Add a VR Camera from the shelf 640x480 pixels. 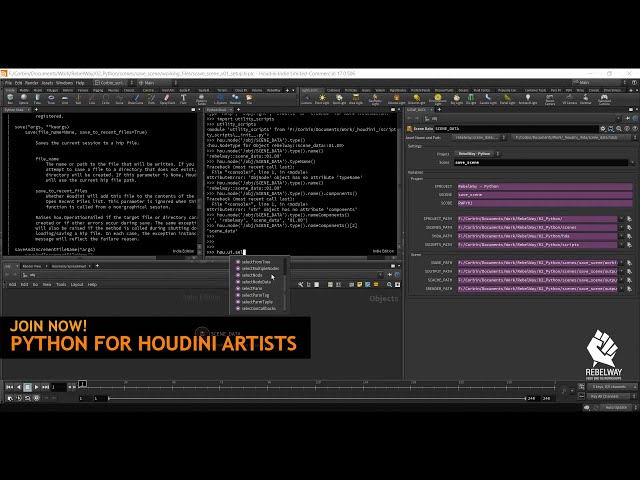coord(569,99)
